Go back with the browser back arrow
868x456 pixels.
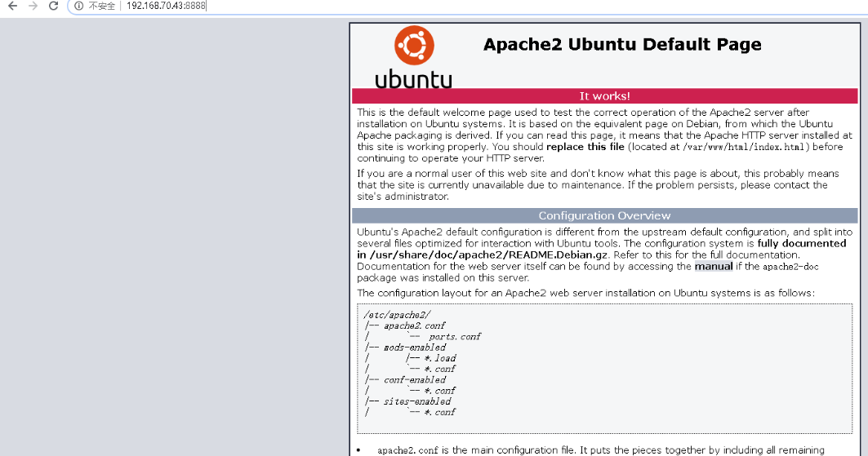(12, 6)
